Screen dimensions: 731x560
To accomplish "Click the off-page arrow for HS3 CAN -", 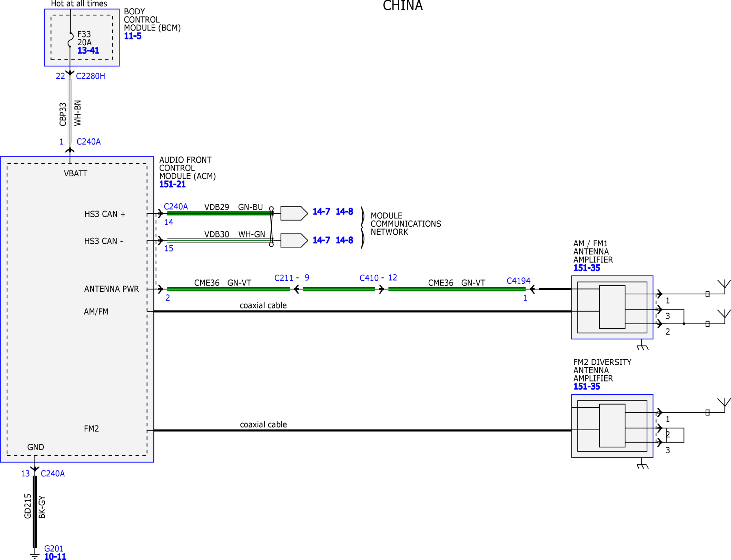I will [x=294, y=240].
